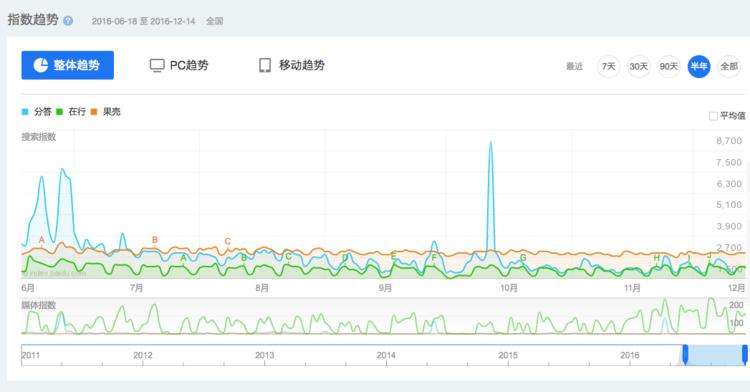Image resolution: width=750 pixels, height=392 pixels.
Task: Click the 全国 region label
Action: tap(214, 21)
